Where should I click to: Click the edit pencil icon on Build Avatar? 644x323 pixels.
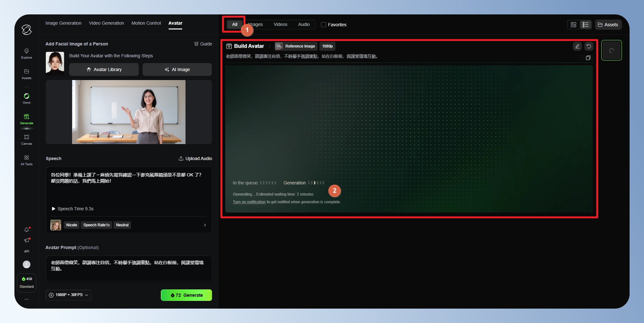[577, 46]
